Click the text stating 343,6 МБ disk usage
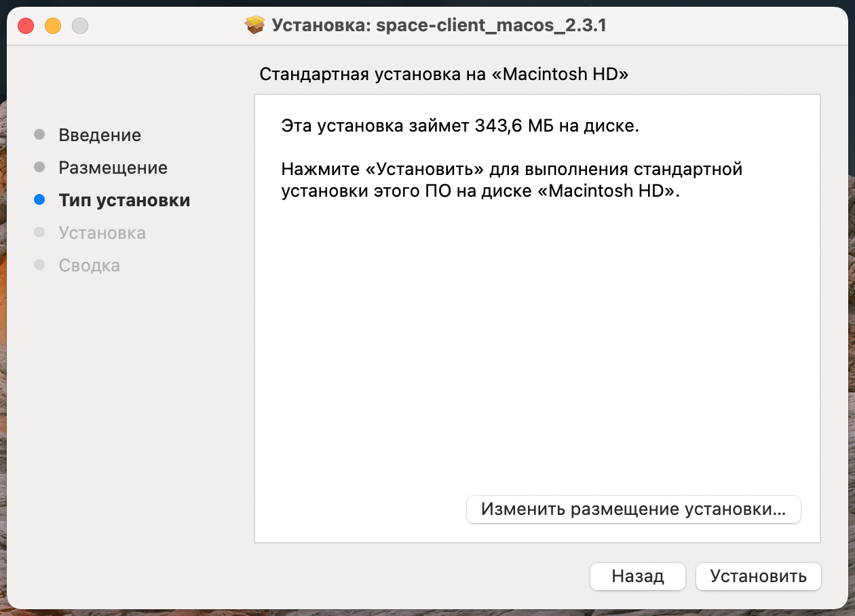The width and height of the screenshot is (855, 616). pyautogui.click(x=459, y=126)
